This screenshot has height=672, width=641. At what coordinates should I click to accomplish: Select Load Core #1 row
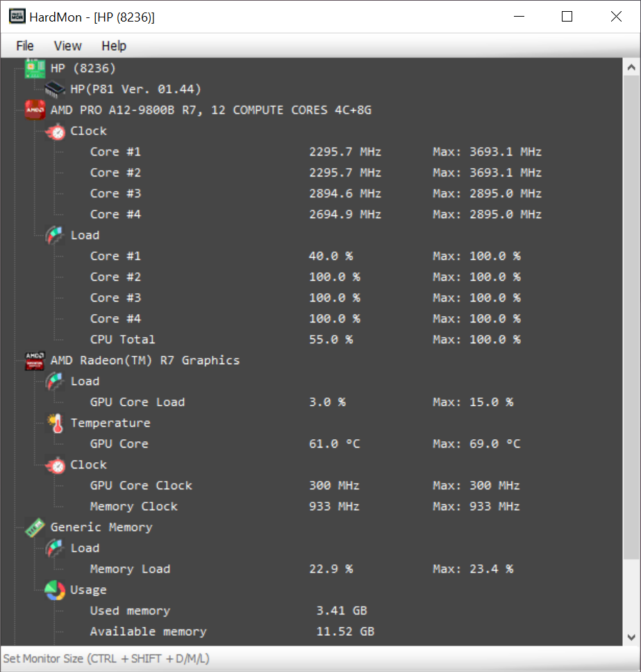[x=306, y=256]
